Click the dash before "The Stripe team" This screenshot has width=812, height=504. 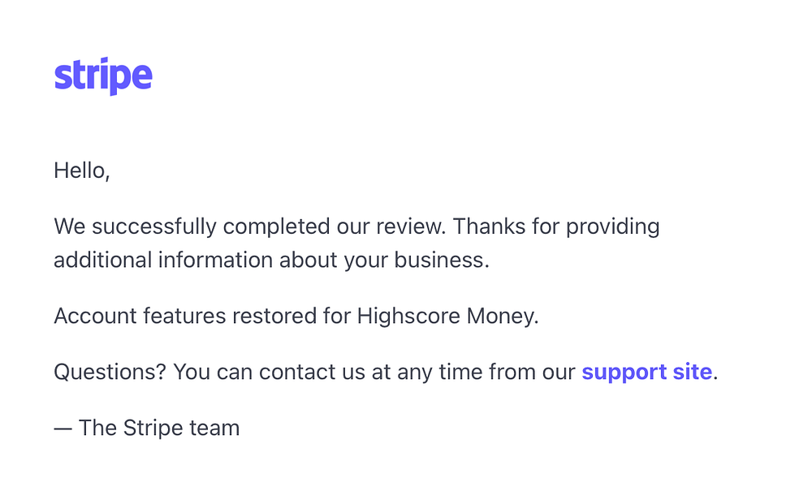tap(63, 429)
